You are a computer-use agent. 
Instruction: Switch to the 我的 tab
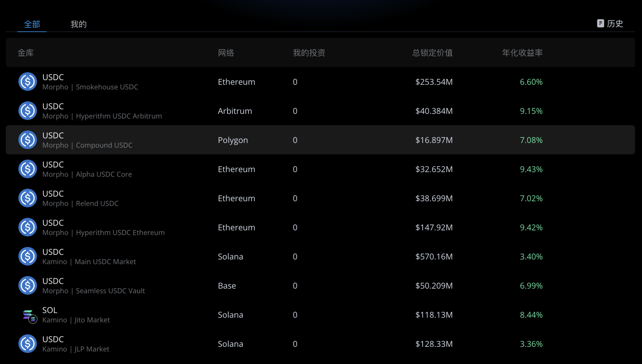[x=78, y=24]
